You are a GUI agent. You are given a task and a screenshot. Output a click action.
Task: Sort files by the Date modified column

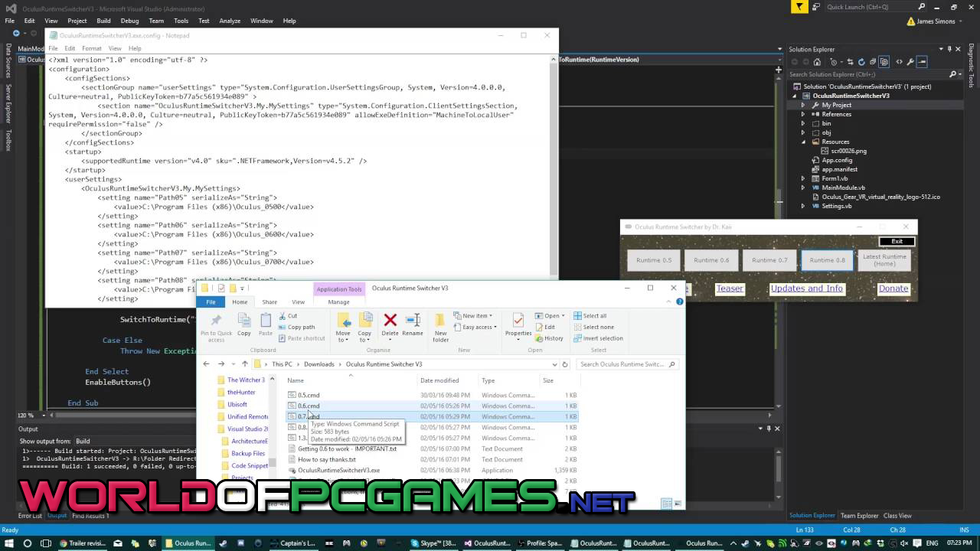439,380
